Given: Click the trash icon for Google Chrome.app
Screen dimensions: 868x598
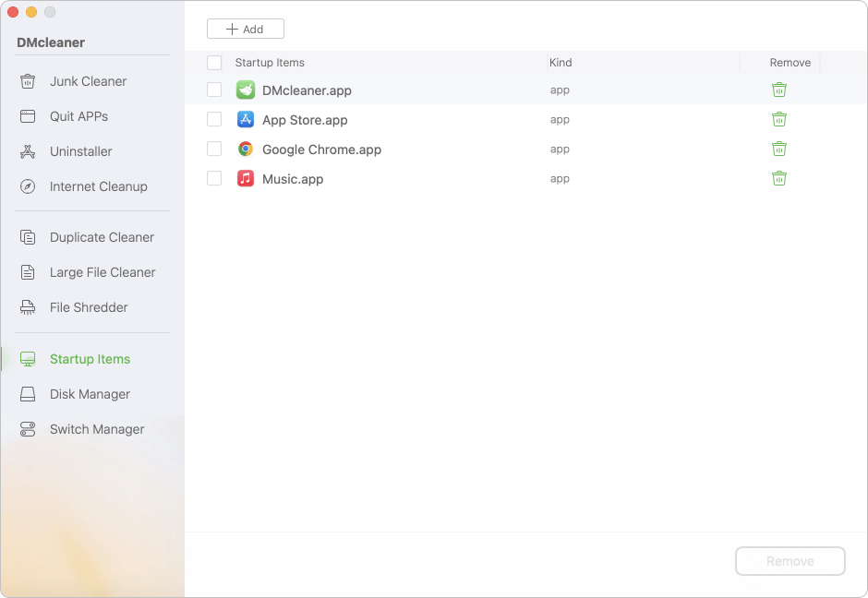Looking at the screenshot, I should pos(779,149).
